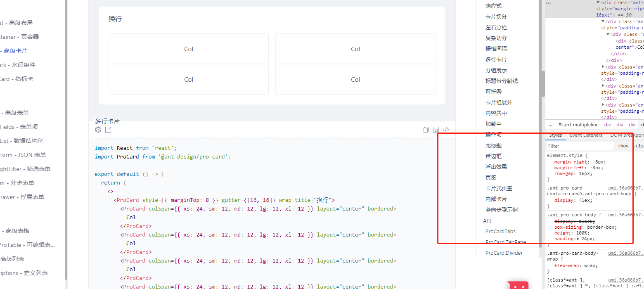This screenshot has height=289, width=644.
Task: Click the breadcrumb ellipsis in Elements panel
Action: [550, 124]
